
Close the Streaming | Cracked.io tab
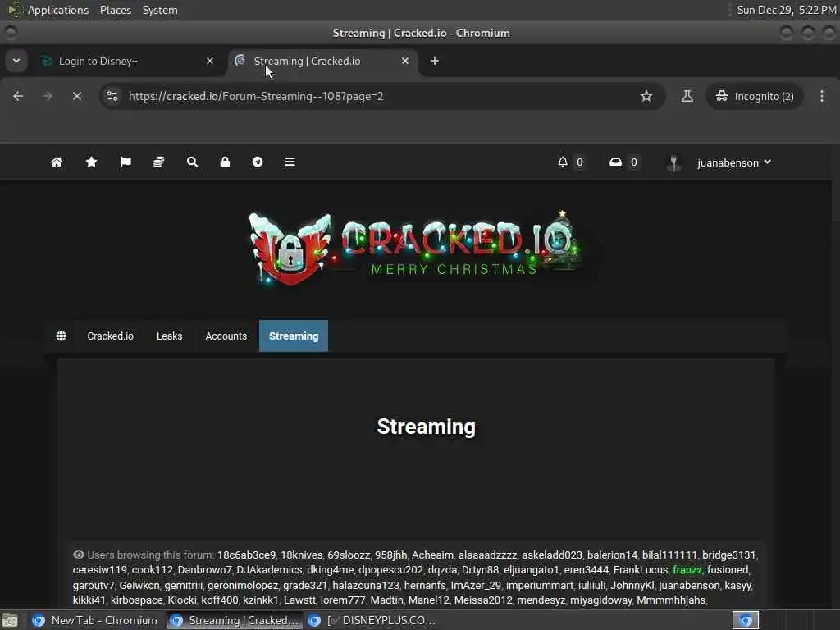(x=405, y=61)
